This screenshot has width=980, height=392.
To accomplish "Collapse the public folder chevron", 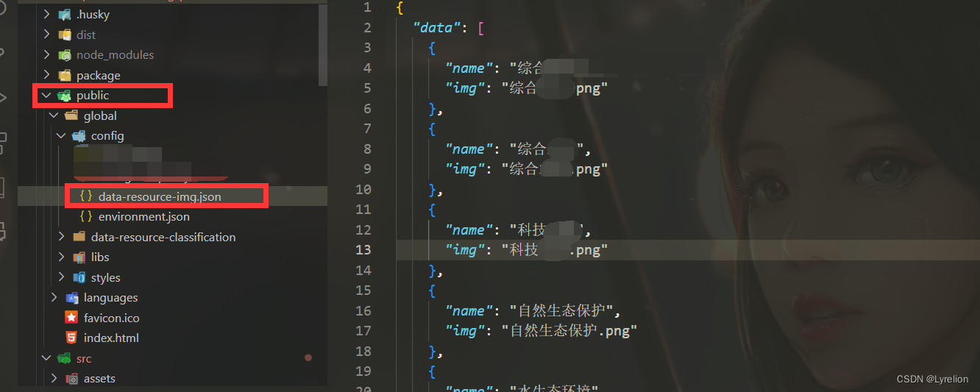I will [46, 96].
